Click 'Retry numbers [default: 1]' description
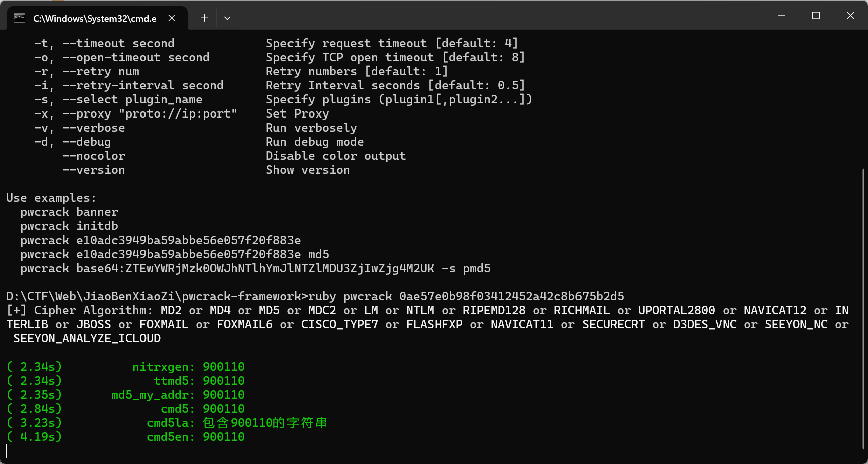The height and width of the screenshot is (464, 868). click(357, 72)
